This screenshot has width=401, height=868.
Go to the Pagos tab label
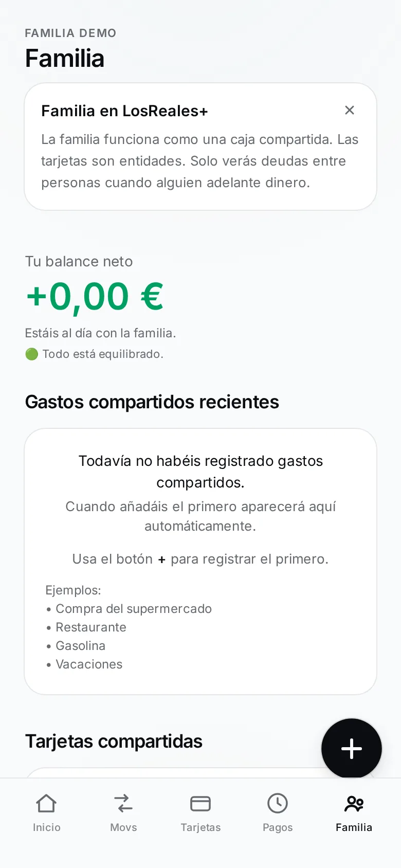click(278, 827)
